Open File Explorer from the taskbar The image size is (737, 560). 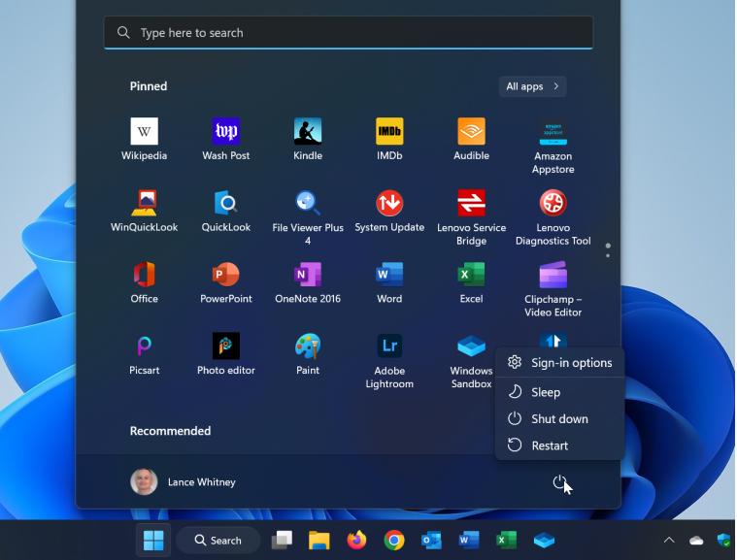(x=319, y=541)
